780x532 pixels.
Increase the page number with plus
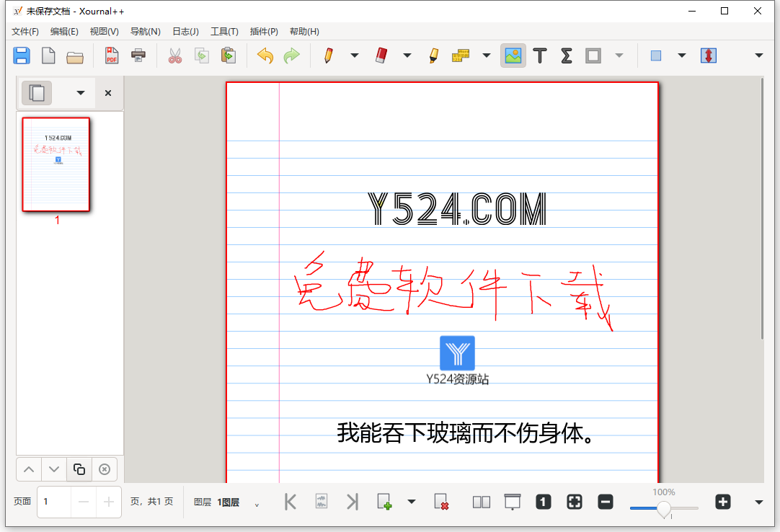pyautogui.click(x=108, y=502)
